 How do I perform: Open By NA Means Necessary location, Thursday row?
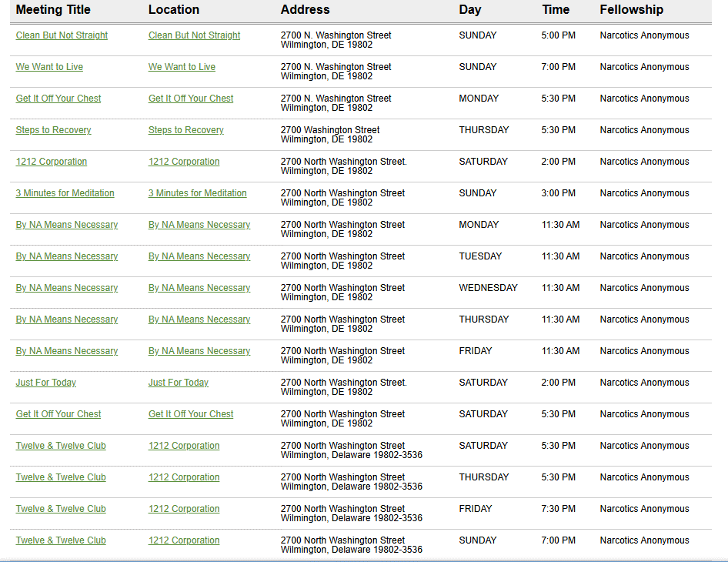[199, 319]
